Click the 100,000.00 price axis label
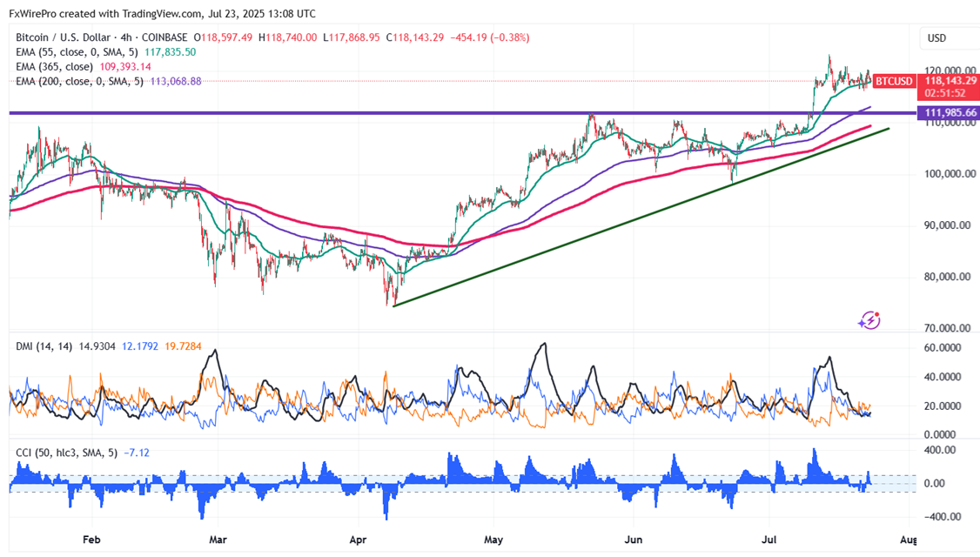Image resolution: width=980 pixels, height=557 pixels. [x=950, y=174]
